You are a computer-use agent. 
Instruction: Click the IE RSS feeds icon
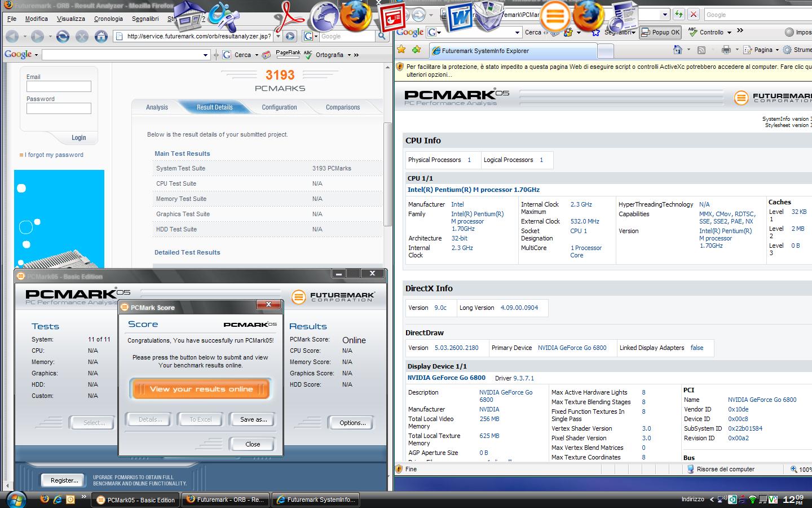pos(701,50)
